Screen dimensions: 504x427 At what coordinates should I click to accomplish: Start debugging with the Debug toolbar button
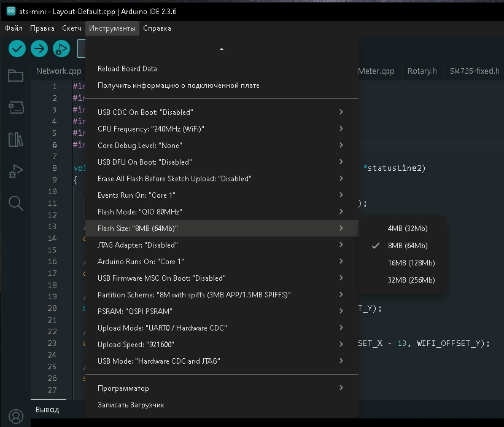tap(61, 49)
